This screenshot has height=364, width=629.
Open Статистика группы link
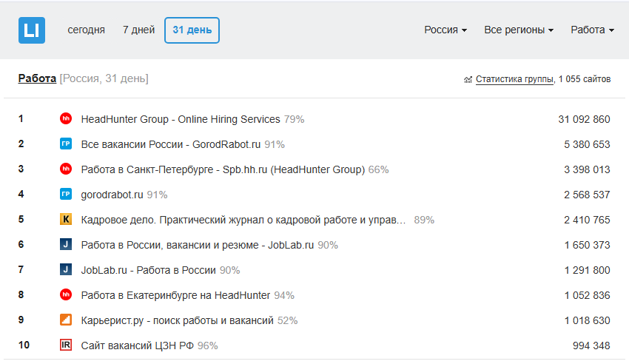tap(514, 79)
